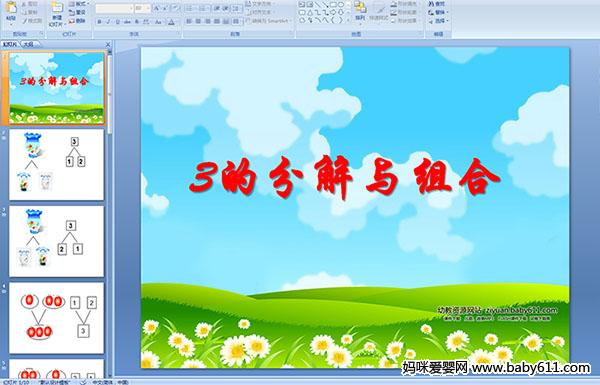Toggle Underline formatting
The height and width of the screenshot is (385, 600).
117,22
